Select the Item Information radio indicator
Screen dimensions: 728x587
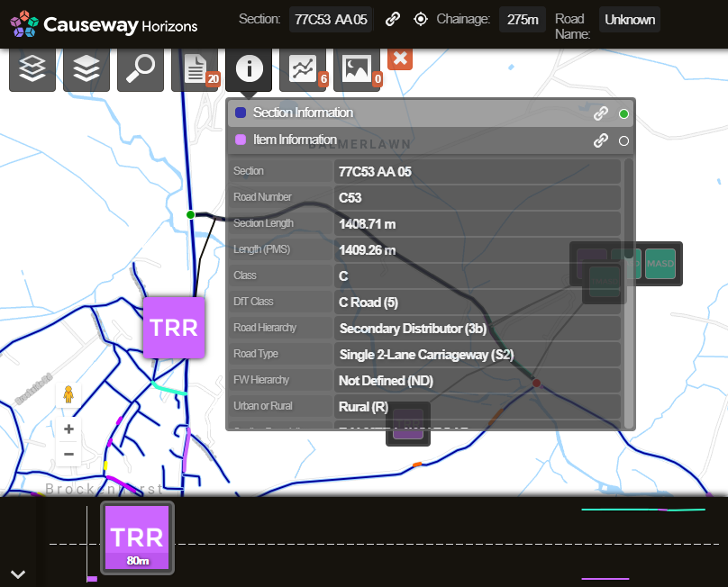click(624, 140)
